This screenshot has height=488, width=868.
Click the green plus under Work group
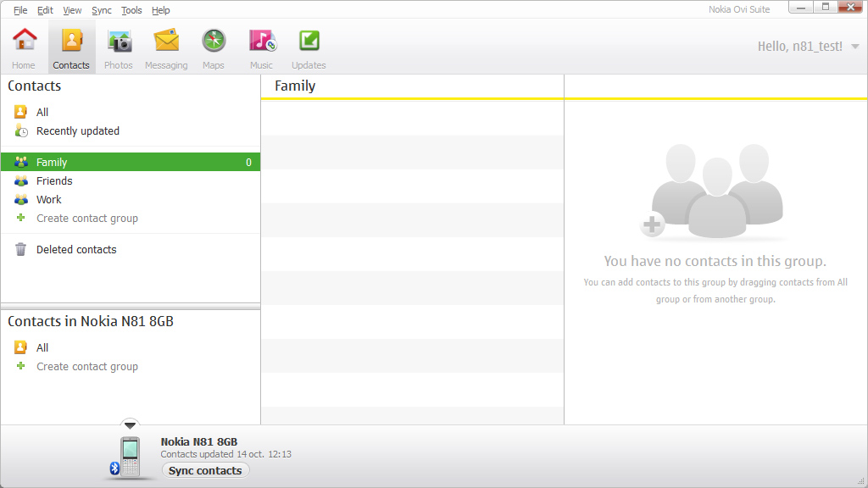[20, 218]
